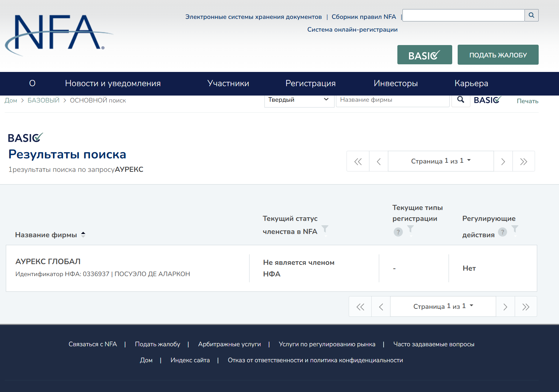Click the help icon for Текущие типы регистрации
This screenshot has width=559, height=392.
pos(398,232)
